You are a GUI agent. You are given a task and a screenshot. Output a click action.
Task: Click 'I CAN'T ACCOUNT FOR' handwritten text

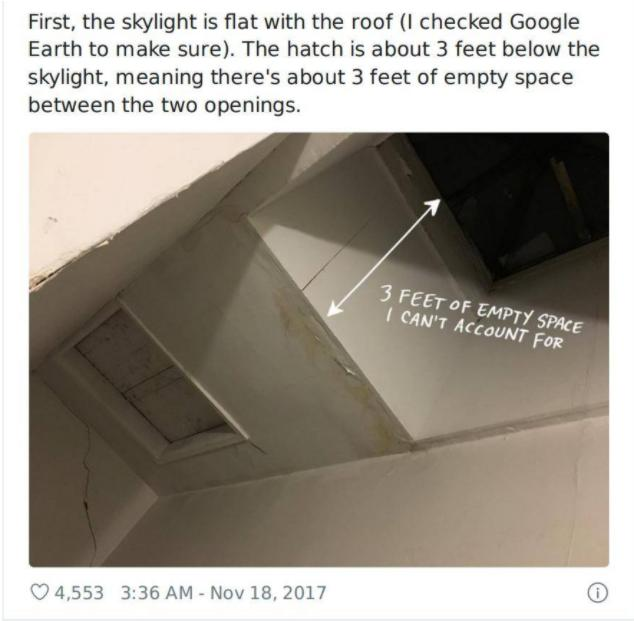point(474,330)
